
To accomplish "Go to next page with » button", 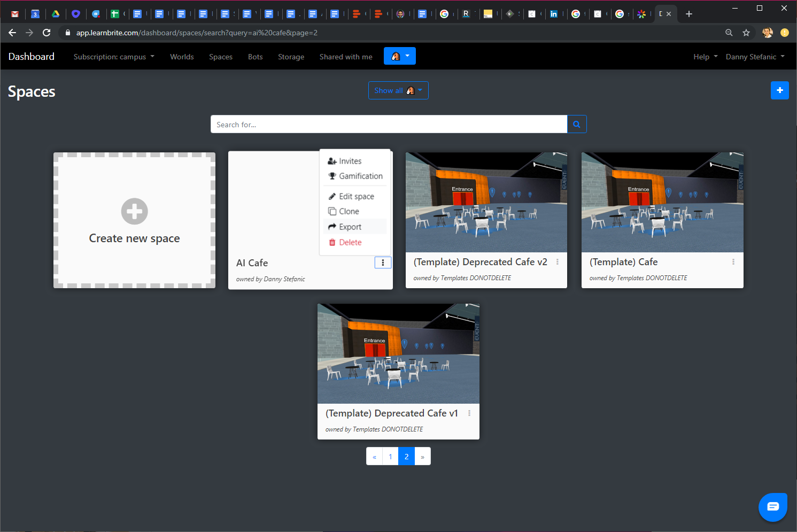I will (x=422, y=457).
